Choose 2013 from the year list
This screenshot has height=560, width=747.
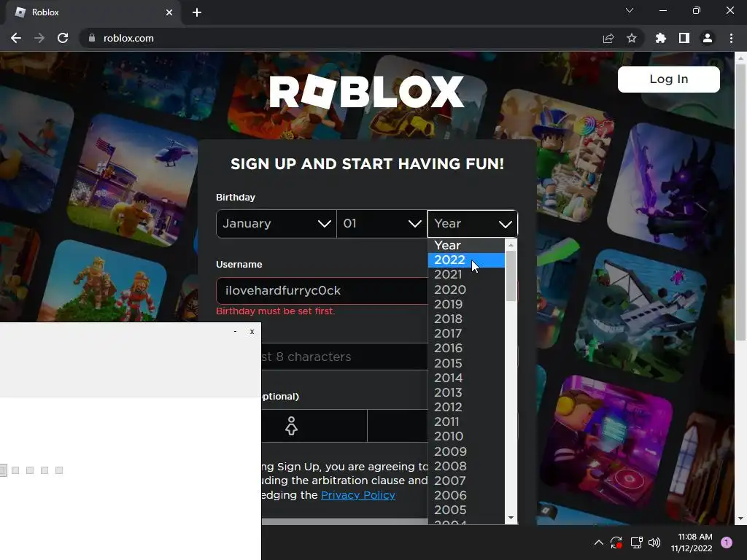point(466,392)
